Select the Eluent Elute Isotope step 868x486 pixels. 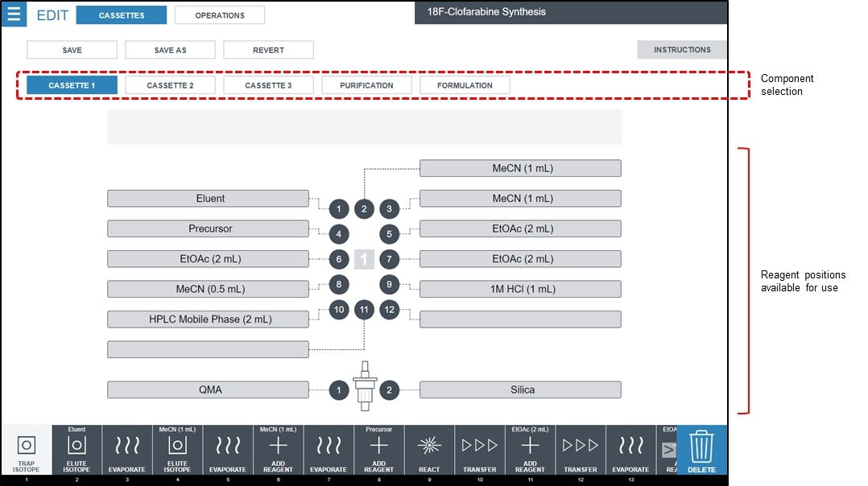(76, 451)
